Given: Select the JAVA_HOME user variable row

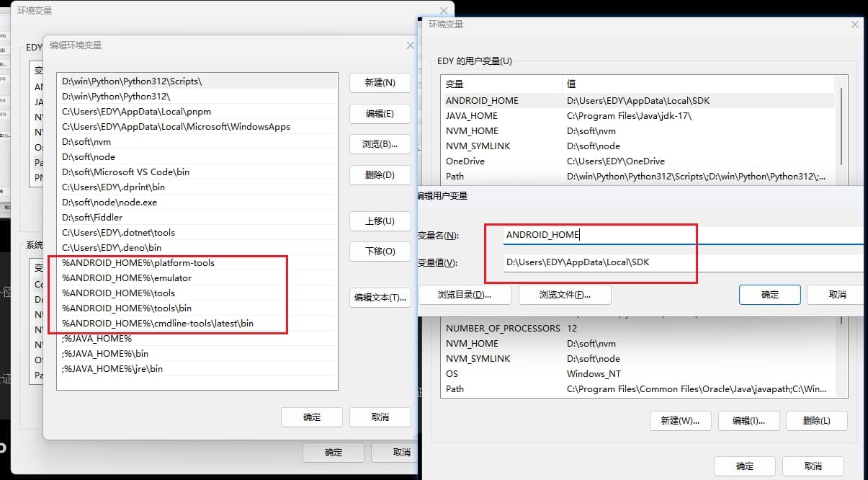Looking at the screenshot, I should tap(638, 116).
